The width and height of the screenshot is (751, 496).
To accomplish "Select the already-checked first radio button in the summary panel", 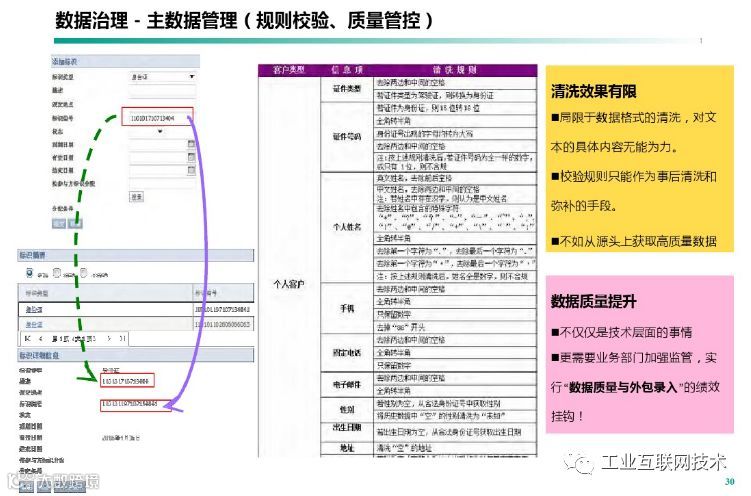I will 30,273.
